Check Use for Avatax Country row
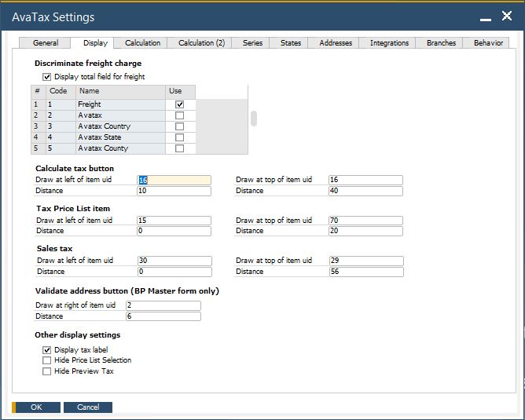 [180, 126]
